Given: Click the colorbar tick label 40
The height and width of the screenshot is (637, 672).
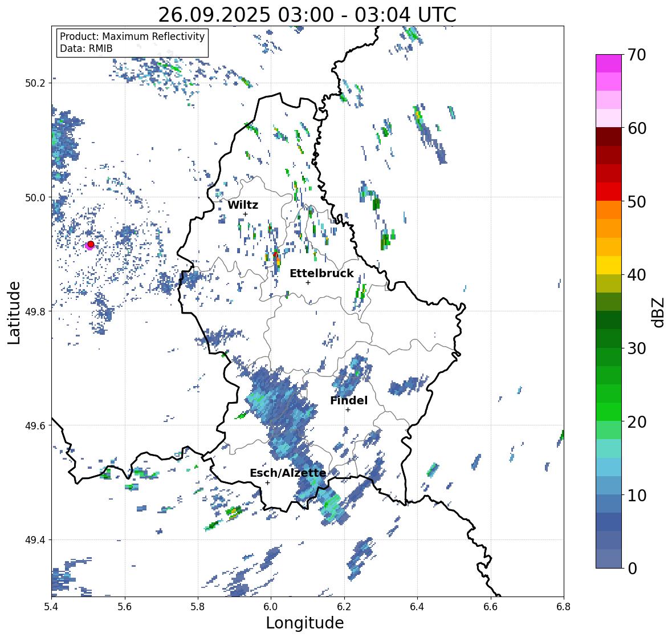Looking at the screenshot, I should click(637, 275).
